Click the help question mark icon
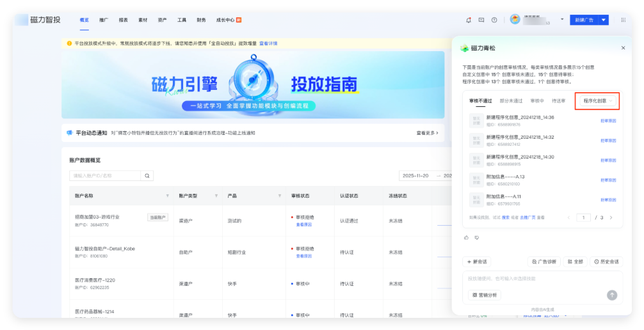Viewport: 644px width, 330px height. tap(494, 20)
